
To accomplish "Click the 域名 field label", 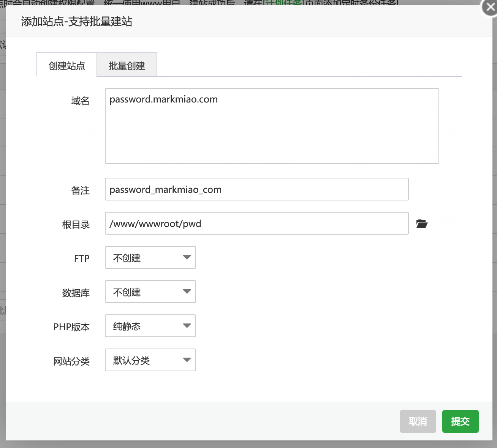I will click(x=81, y=101).
